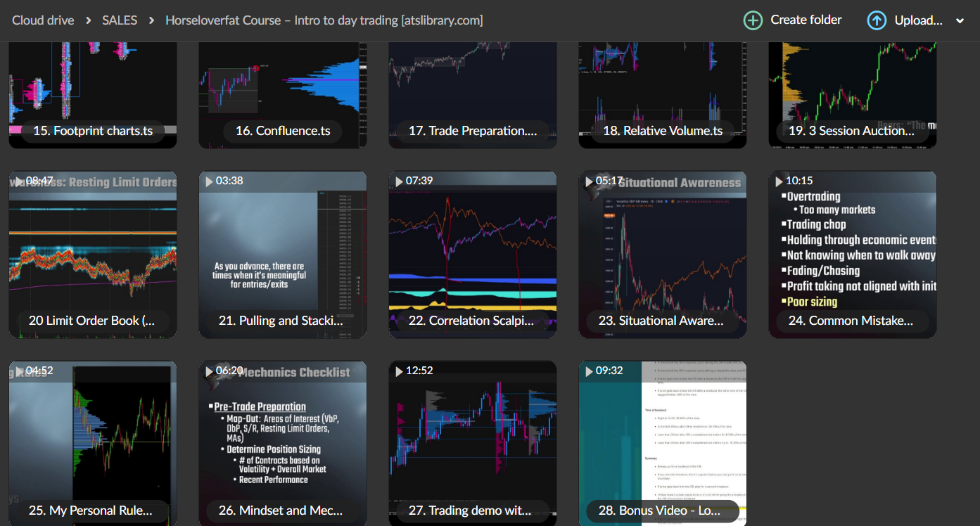The height and width of the screenshot is (526, 980).
Task: Click the play icon on "20 Limit Order Book"
Action: (x=19, y=180)
